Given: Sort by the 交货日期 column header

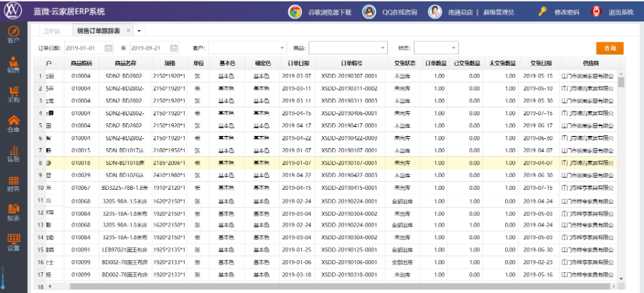Looking at the screenshot, I should pos(540,63).
